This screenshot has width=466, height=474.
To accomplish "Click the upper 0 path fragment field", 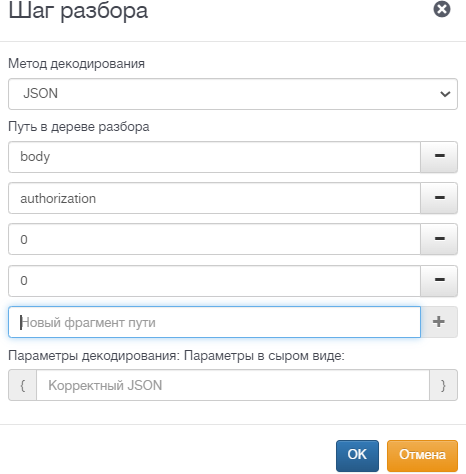I will (x=214, y=239).
